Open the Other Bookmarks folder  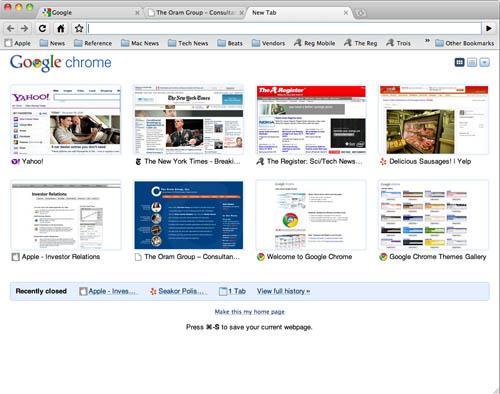(x=465, y=43)
